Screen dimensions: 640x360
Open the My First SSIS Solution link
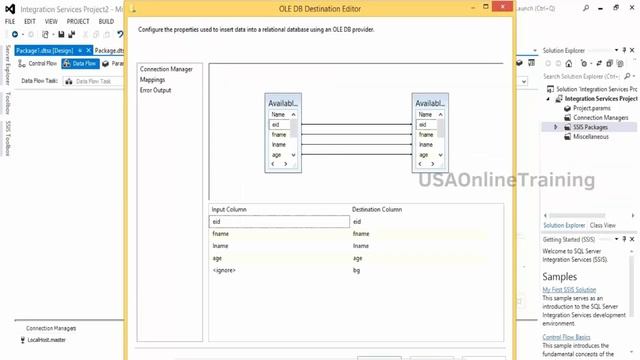(x=569, y=289)
